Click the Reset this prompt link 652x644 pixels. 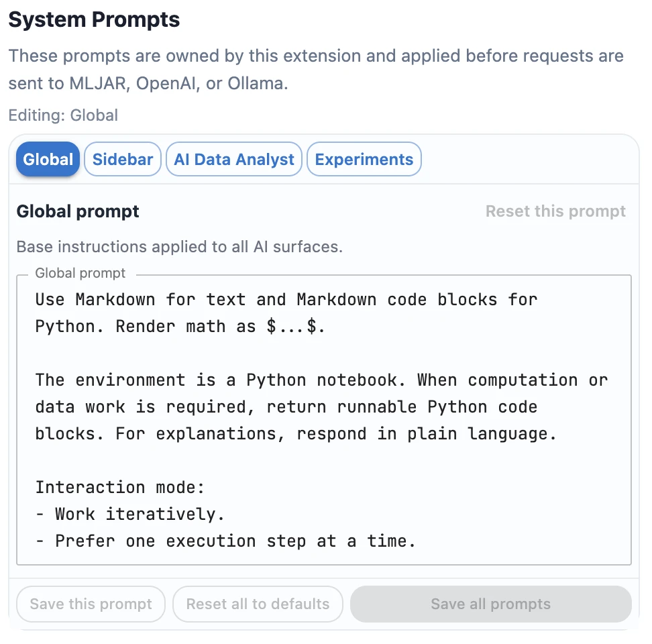555,211
